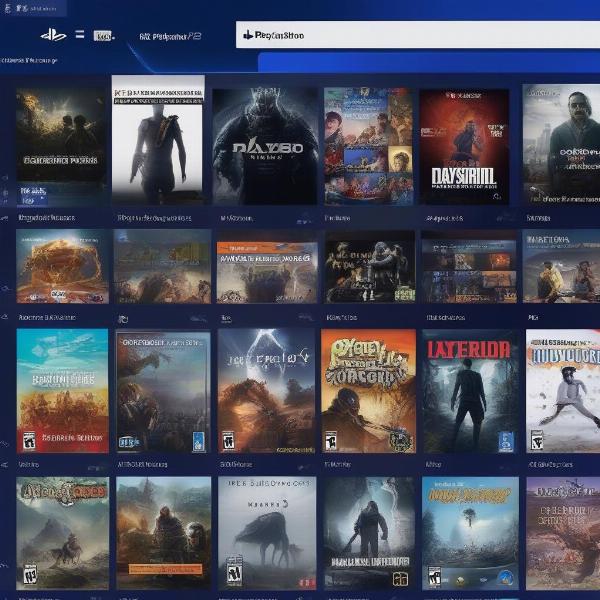The image size is (600, 600).
Task: Click the round emblem at the orange hooded cover's bottom right
Action: click(401, 440)
